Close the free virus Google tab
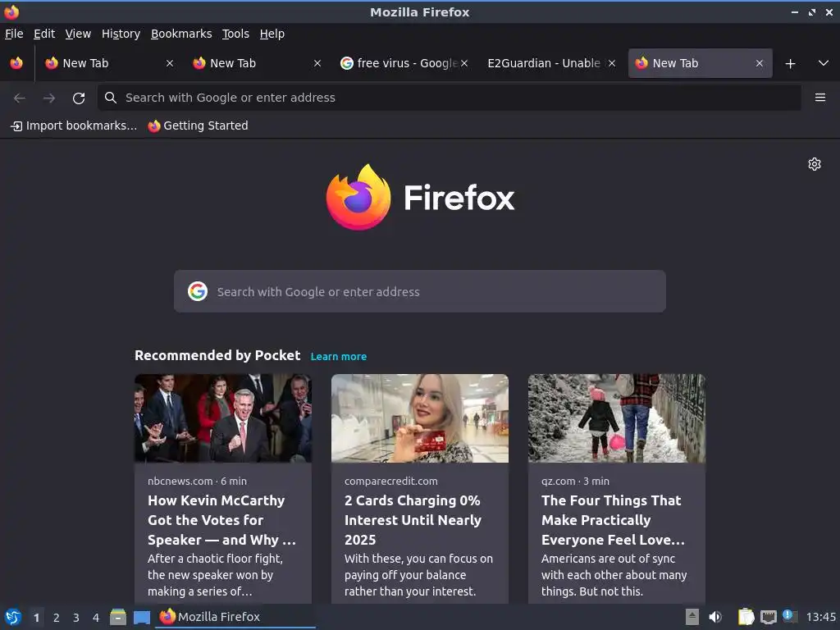The image size is (840, 630). 464,63
